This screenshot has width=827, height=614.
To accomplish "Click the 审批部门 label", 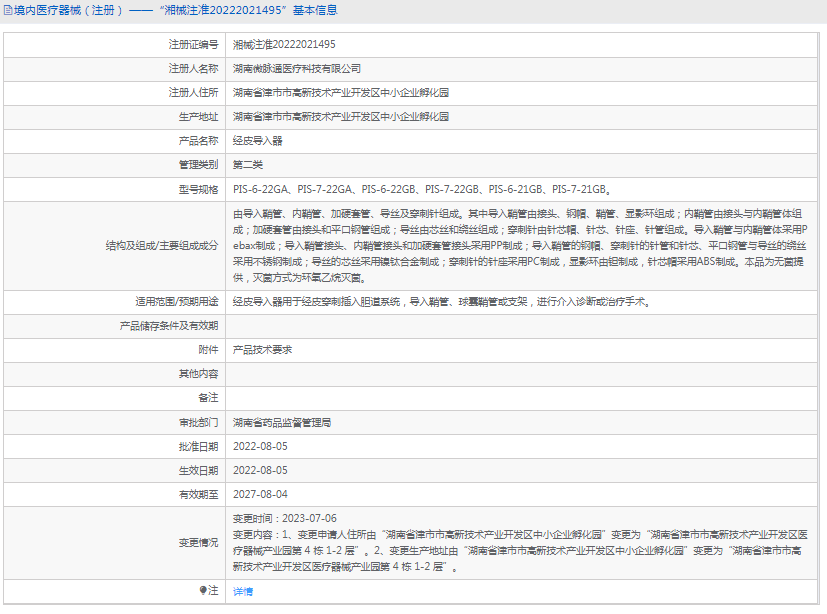I will (198, 423).
